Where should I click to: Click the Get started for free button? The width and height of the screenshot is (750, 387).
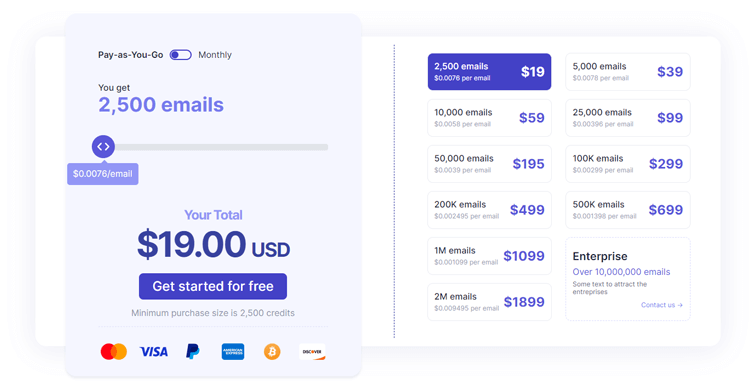213,286
